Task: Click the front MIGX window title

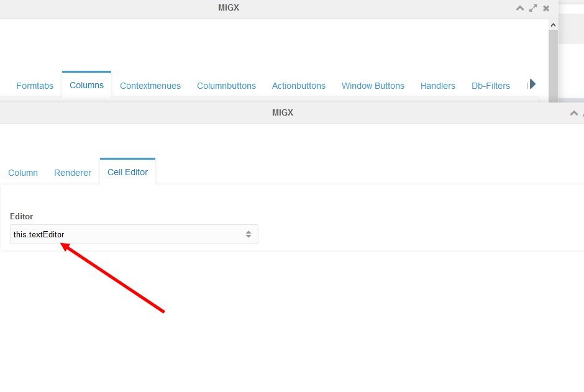Action: 282,113
